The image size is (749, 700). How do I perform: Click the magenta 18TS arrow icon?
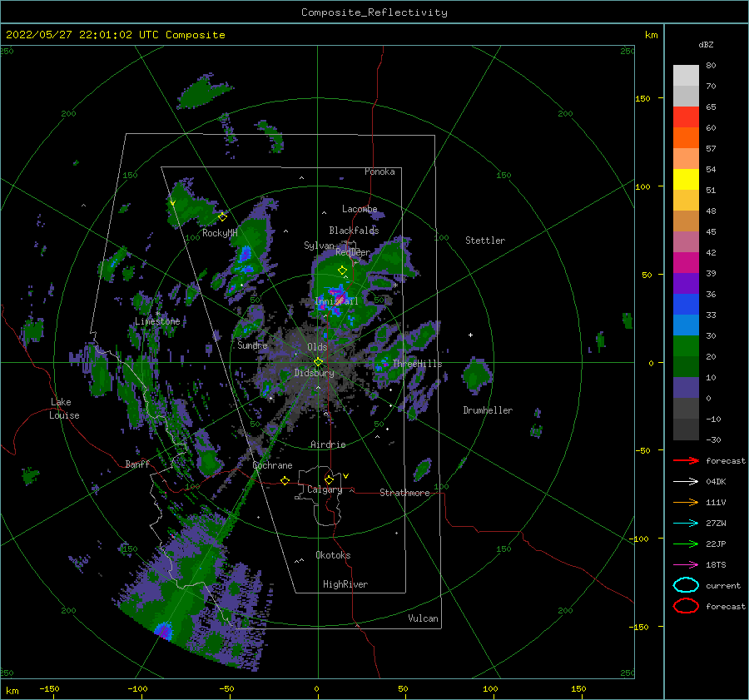coord(686,565)
